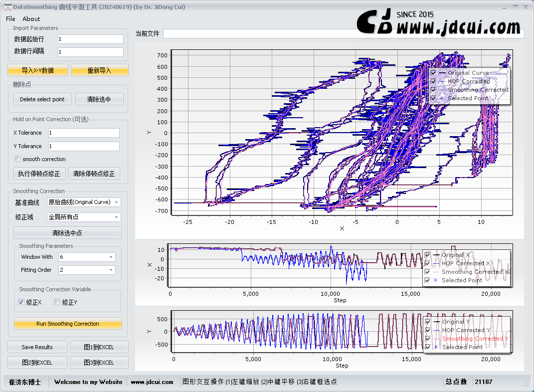The height and width of the screenshot is (392, 534).
Task: Toggle Original Curve legend checkbox
Action: point(434,73)
